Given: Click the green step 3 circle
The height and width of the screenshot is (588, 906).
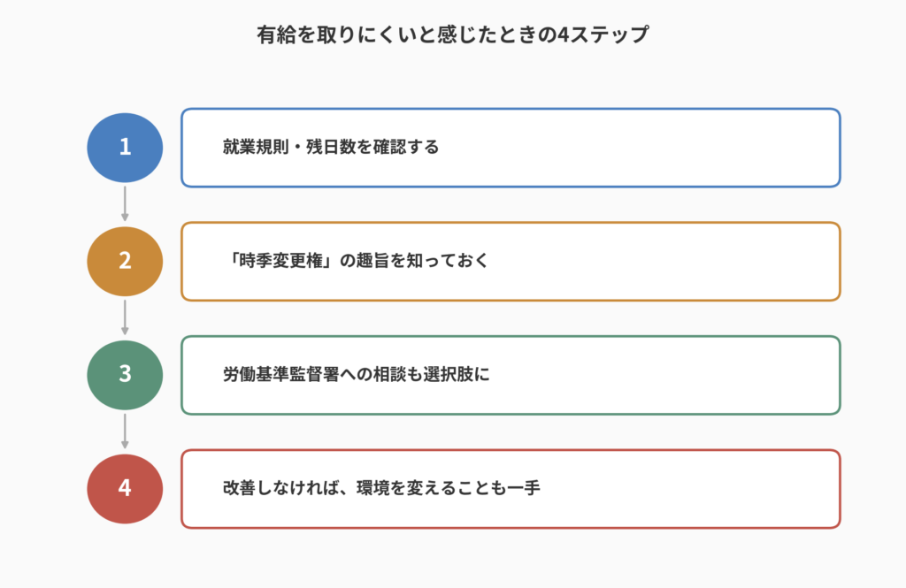Looking at the screenshot, I should pyautogui.click(x=125, y=375).
